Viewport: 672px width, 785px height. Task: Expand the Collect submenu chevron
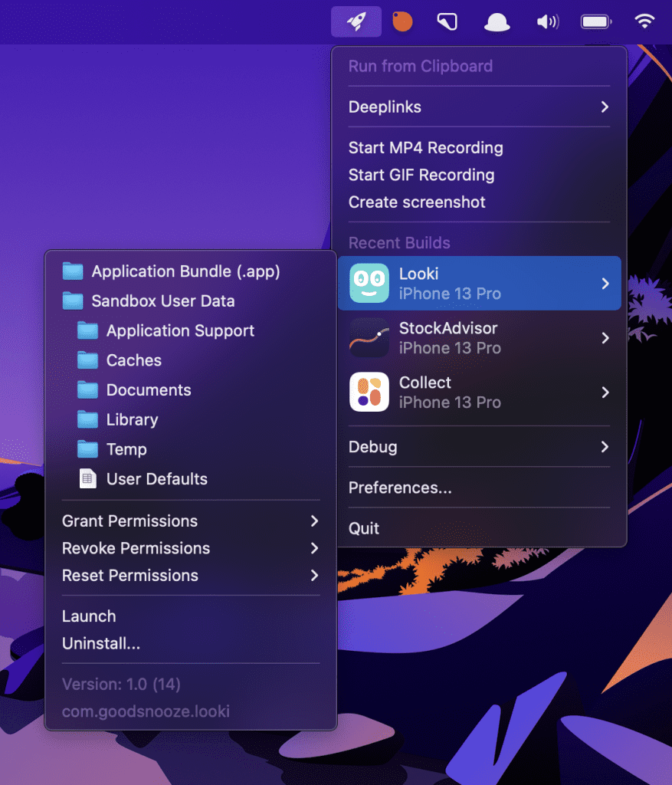coord(605,392)
